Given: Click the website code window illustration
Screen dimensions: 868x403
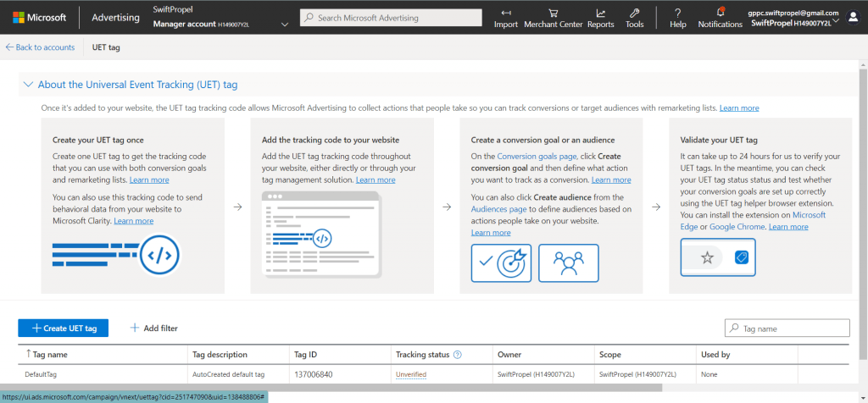Looking at the screenshot, I should pos(321,234).
